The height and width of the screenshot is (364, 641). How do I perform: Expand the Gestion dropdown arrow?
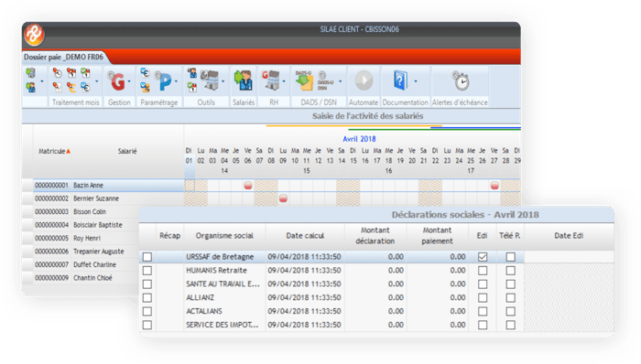tap(129, 81)
